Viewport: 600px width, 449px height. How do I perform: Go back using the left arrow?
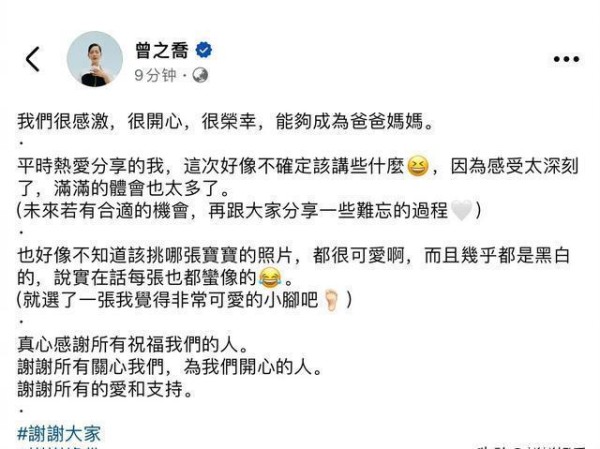click(33, 59)
